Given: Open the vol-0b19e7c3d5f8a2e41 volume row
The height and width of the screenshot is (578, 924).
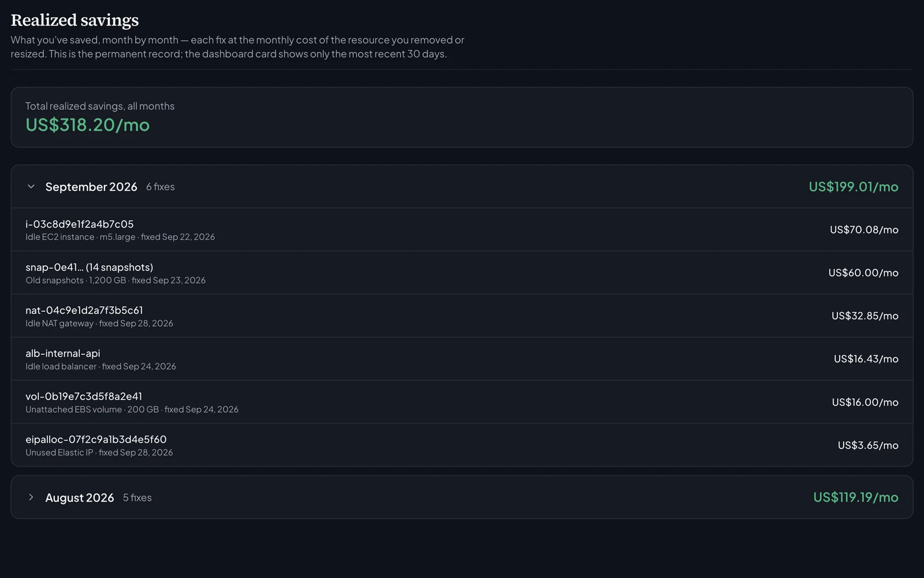Looking at the screenshot, I should coord(462,402).
